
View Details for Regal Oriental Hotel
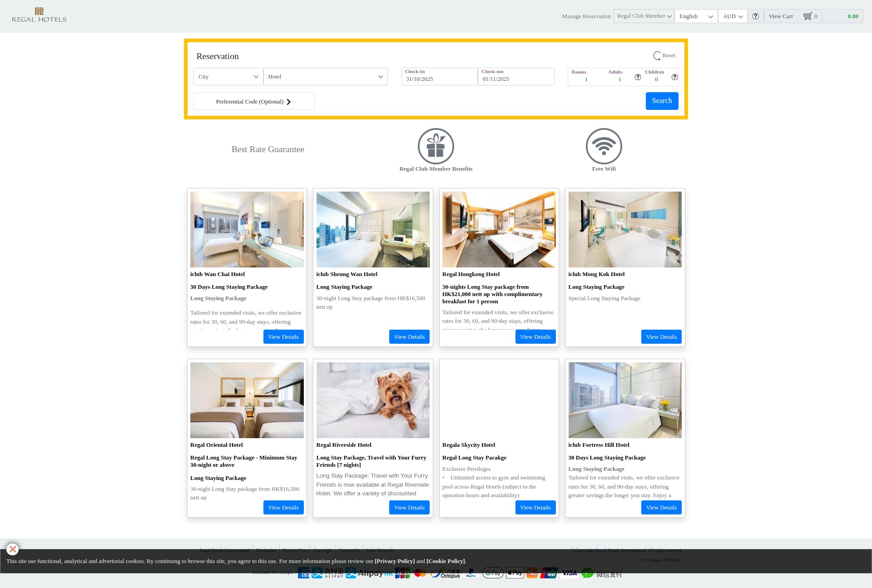[x=283, y=508]
